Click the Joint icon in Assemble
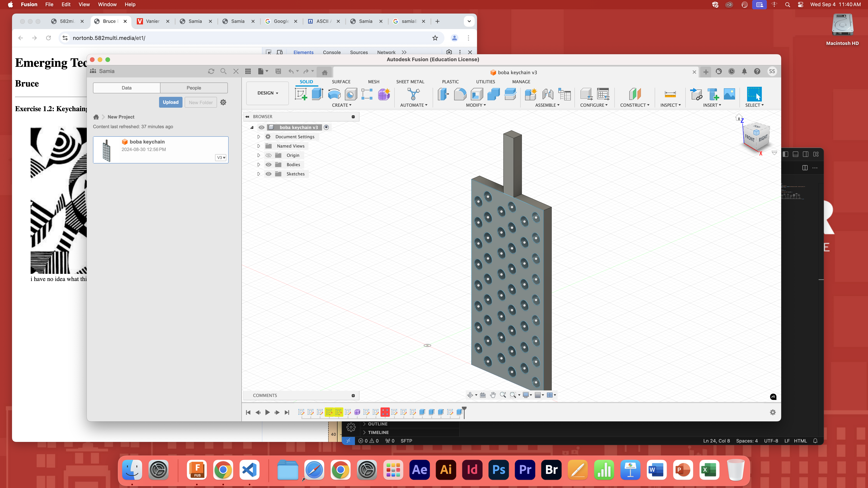Image resolution: width=868 pixels, height=488 pixels. click(x=548, y=94)
